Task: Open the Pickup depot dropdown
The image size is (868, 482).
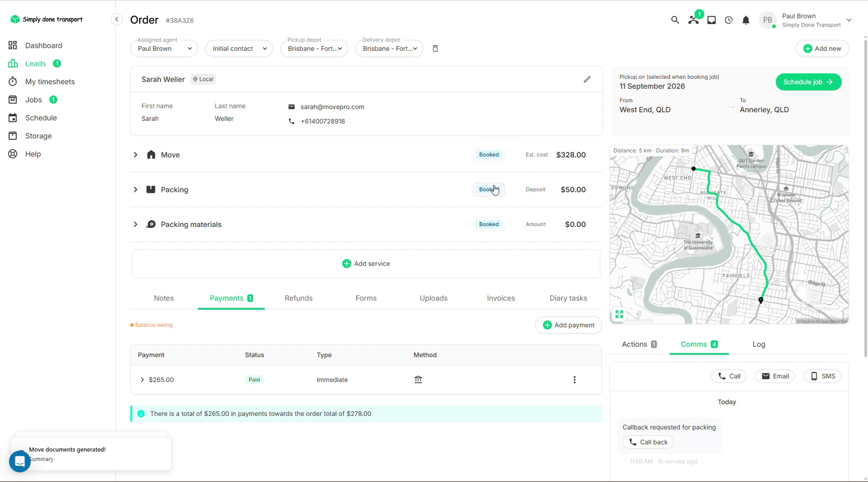Action: coord(314,49)
